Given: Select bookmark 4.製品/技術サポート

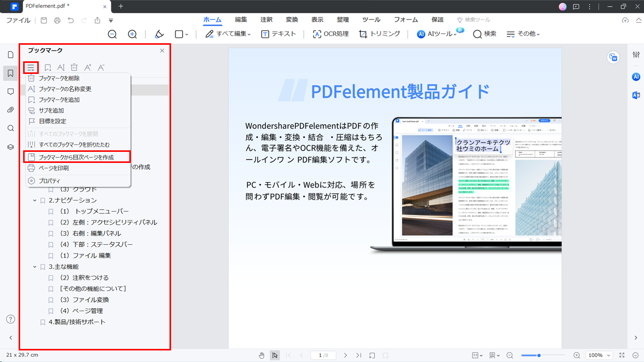Looking at the screenshot, I should coord(77,322).
